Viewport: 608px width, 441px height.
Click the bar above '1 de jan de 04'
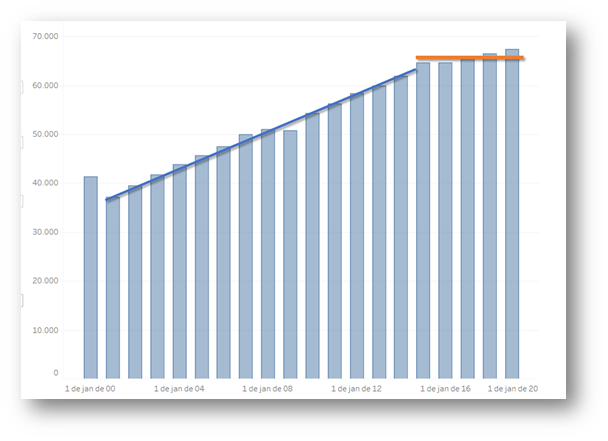(x=180, y=270)
